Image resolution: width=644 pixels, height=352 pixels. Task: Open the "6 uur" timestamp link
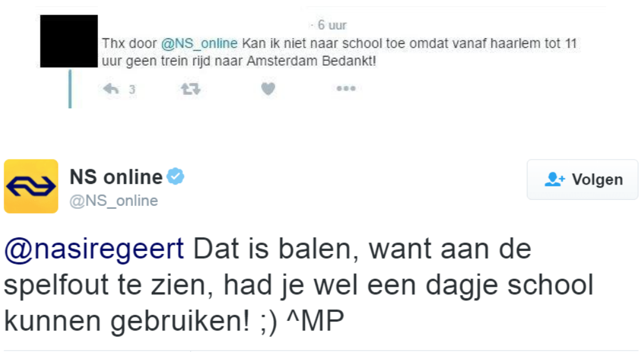click(x=332, y=26)
